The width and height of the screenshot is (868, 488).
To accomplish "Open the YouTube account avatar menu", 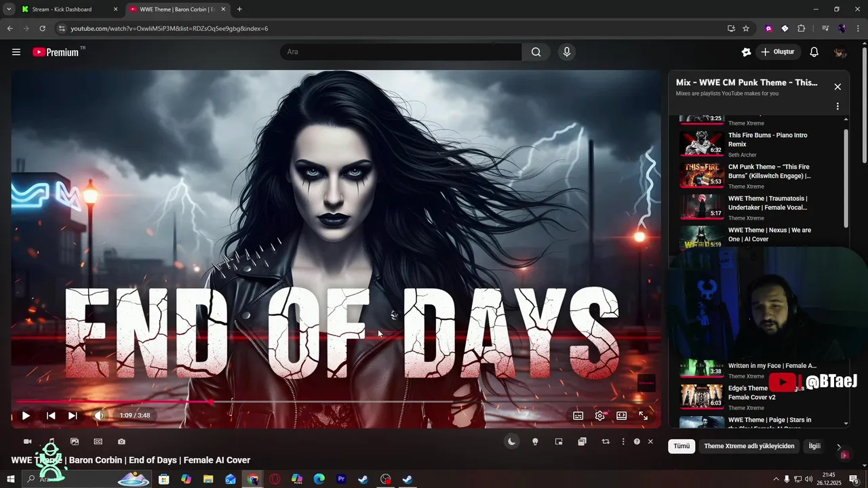I will (840, 52).
